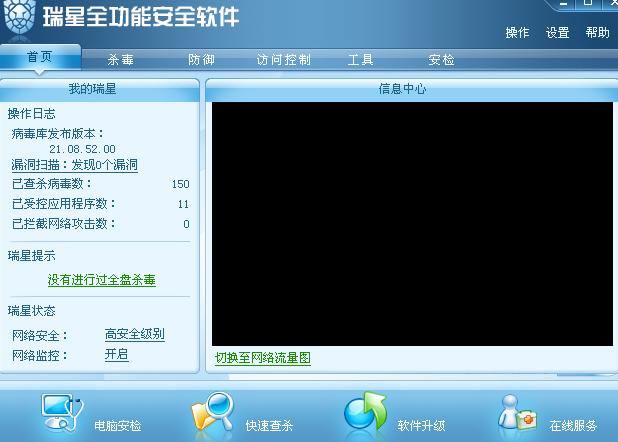Click the 快速查杀 label
618x442 pixels.
269,425
